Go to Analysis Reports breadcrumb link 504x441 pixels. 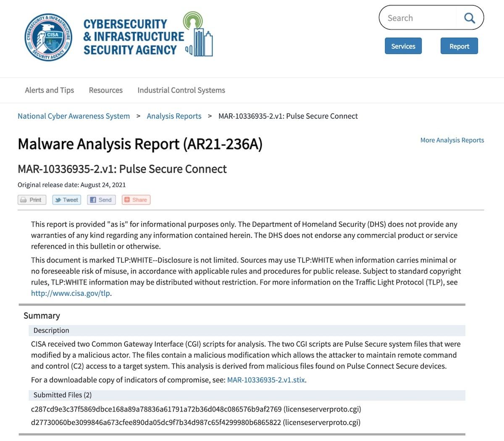(174, 116)
